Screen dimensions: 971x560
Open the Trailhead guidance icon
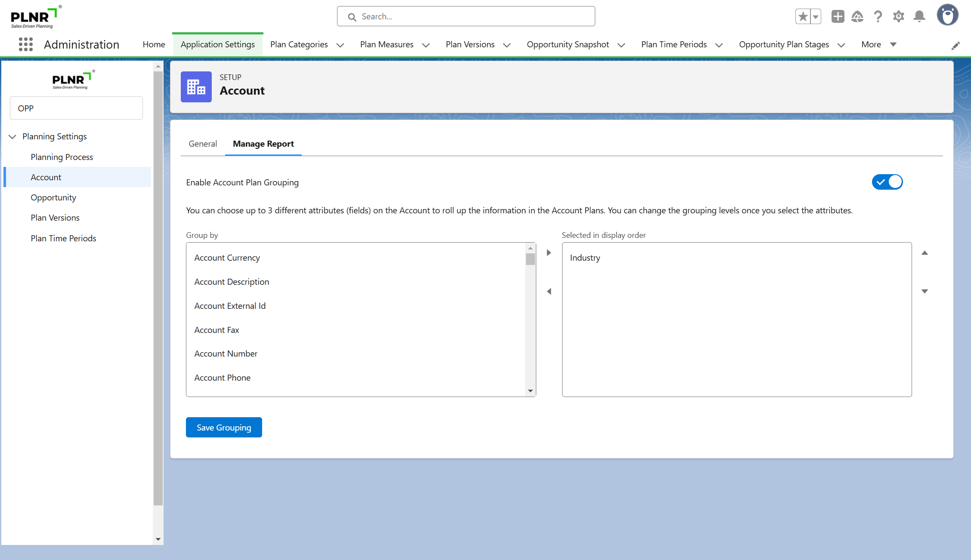coord(857,17)
